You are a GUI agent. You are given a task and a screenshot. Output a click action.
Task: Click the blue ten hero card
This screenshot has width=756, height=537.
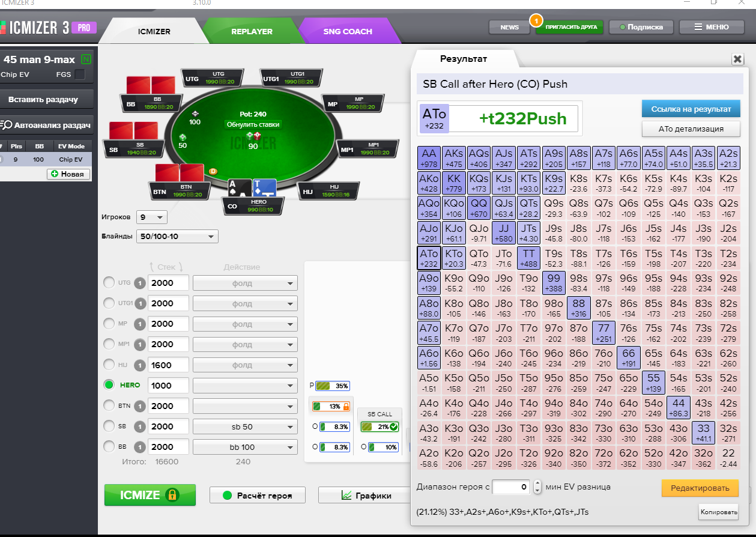[264, 188]
